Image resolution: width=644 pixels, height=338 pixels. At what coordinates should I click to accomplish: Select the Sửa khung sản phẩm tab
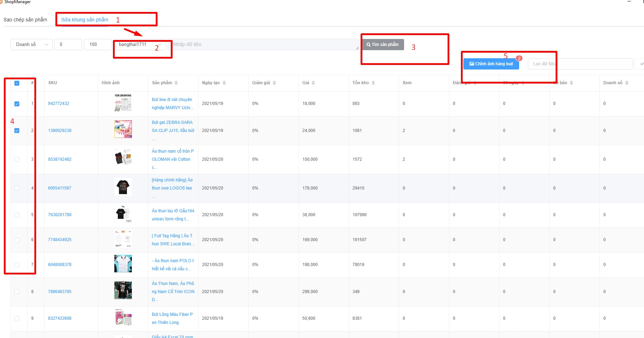click(85, 20)
